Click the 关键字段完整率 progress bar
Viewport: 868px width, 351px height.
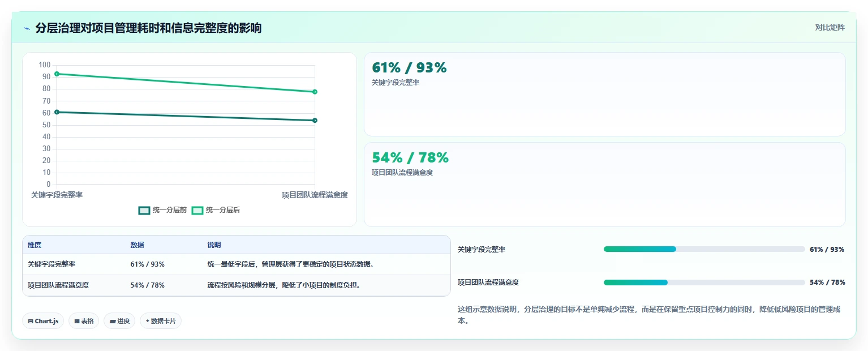[x=704, y=249]
